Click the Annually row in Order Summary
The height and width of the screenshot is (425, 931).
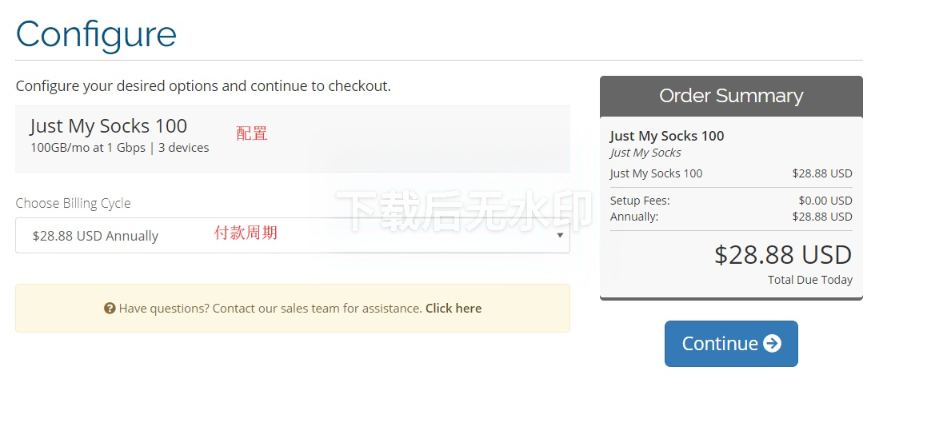coord(634,216)
